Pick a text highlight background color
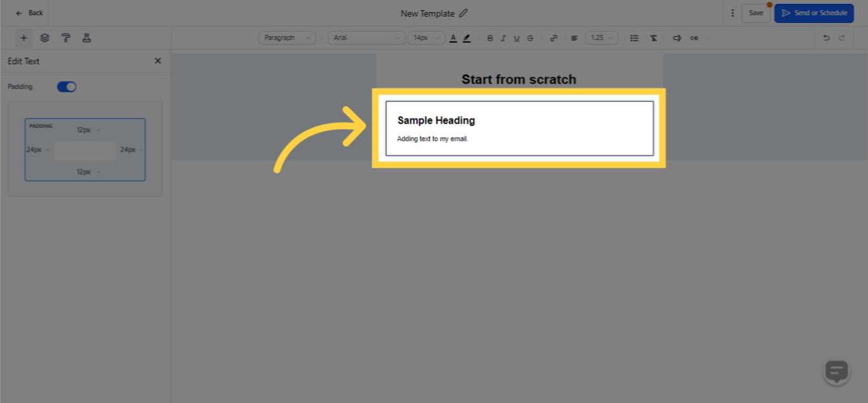This screenshot has height=403, width=868. click(466, 38)
